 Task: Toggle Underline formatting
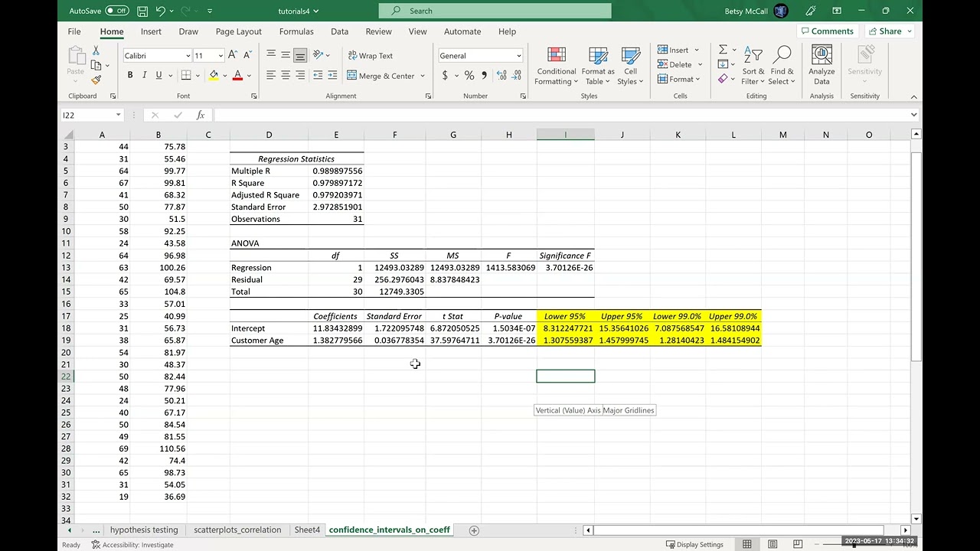[158, 75]
